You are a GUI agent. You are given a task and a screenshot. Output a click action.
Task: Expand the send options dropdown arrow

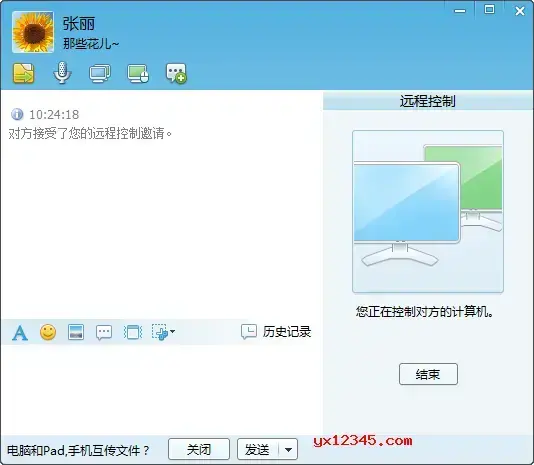point(288,450)
